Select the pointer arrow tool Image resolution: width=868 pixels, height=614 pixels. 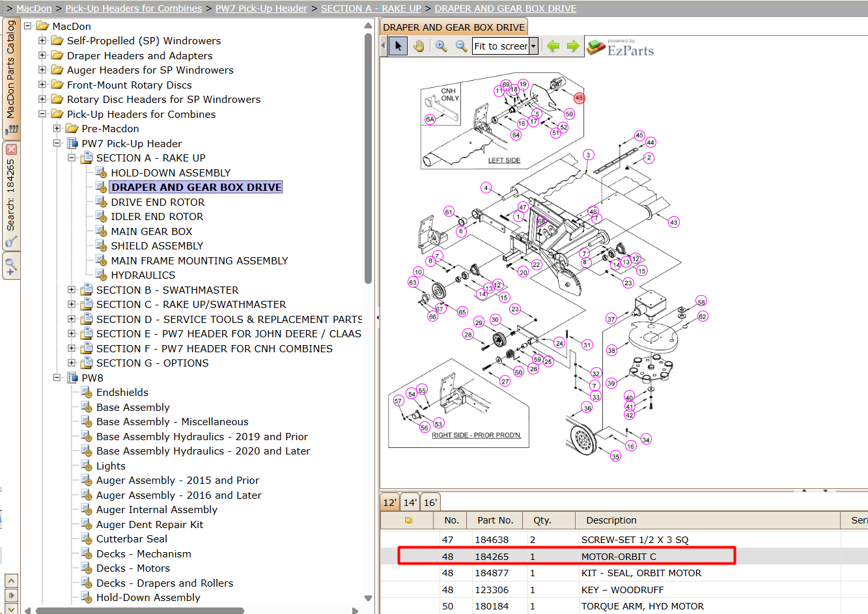(x=399, y=46)
